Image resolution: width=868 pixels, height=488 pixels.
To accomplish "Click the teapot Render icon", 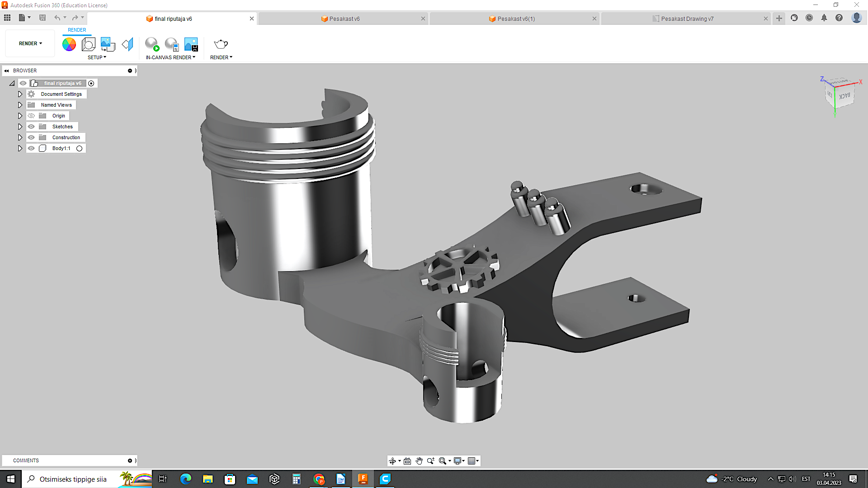I will [221, 44].
